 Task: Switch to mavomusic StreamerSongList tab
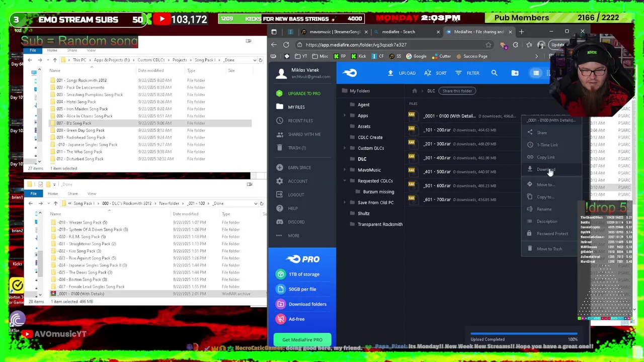(x=334, y=32)
